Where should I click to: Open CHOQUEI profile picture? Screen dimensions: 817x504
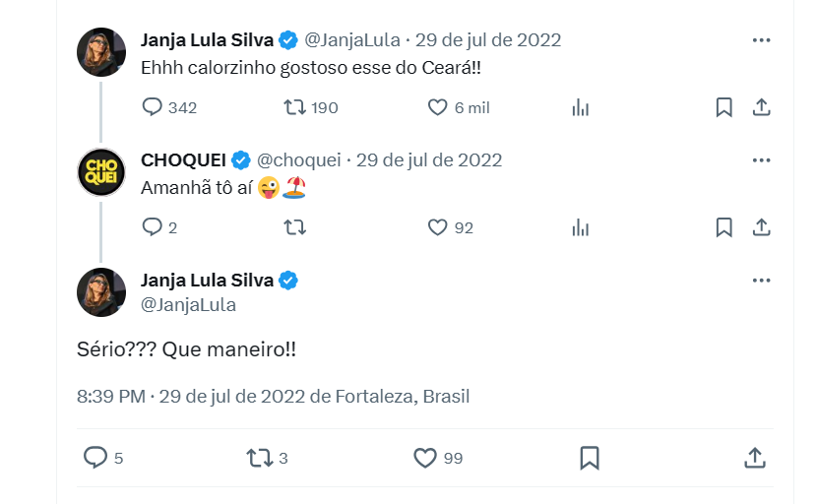tap(101, 172)
